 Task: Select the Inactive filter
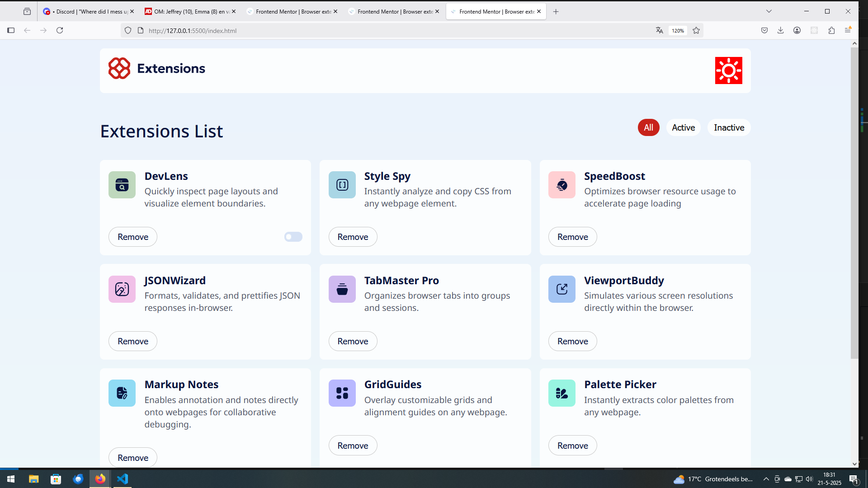[729, 127]
